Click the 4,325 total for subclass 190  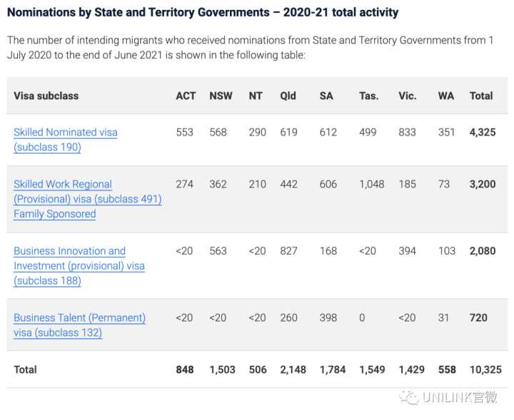[x=483, y=132]
